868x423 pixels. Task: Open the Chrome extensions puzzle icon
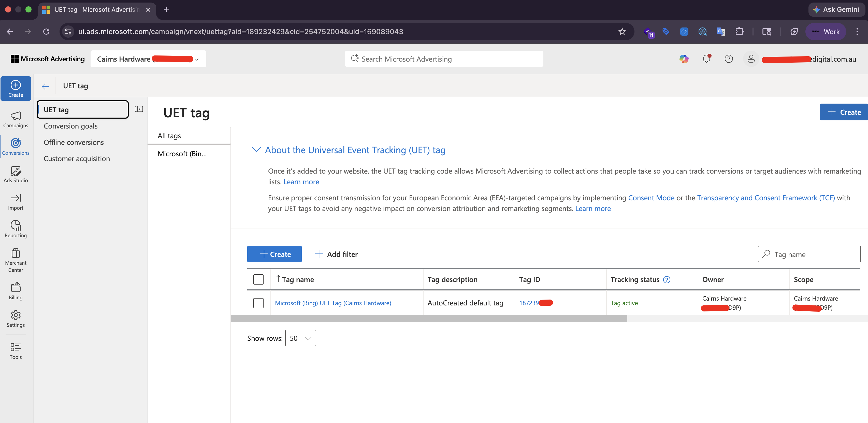click(739, 32)
